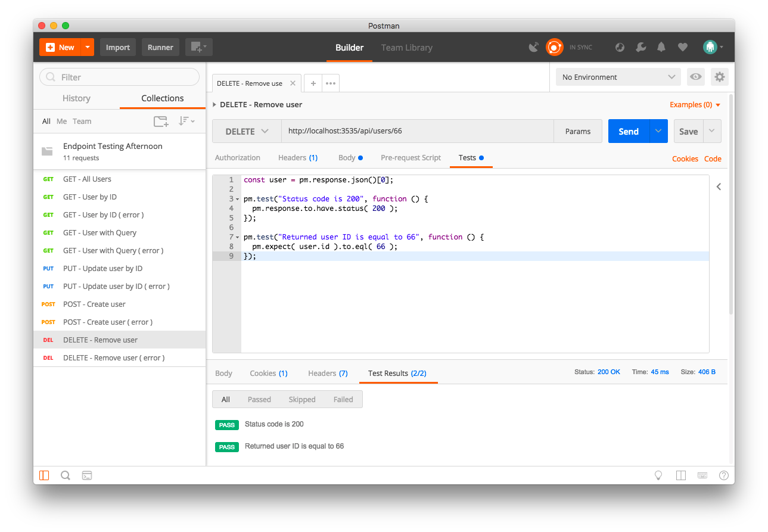Show only Failed test results

(343, 400)
